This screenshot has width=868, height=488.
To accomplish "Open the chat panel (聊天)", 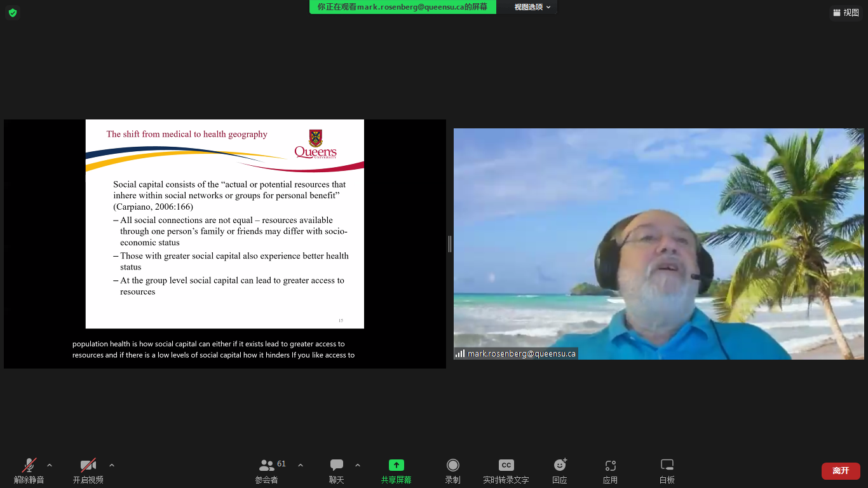I will tap(337, 470).
